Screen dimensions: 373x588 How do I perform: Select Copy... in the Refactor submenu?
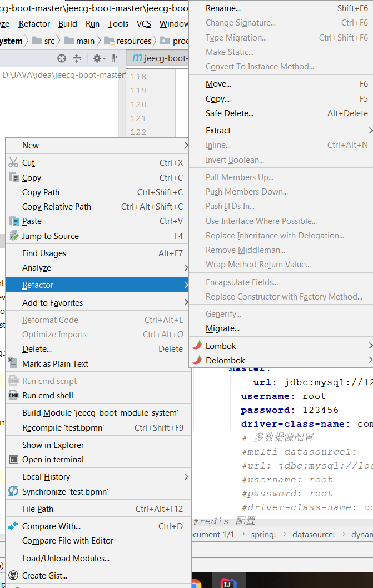[x=281, y=98]
